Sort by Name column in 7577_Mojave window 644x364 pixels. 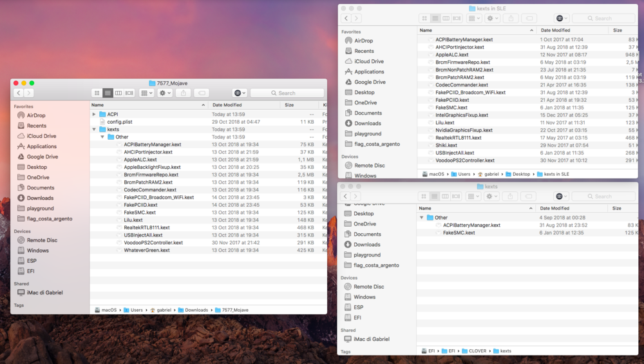149,105
